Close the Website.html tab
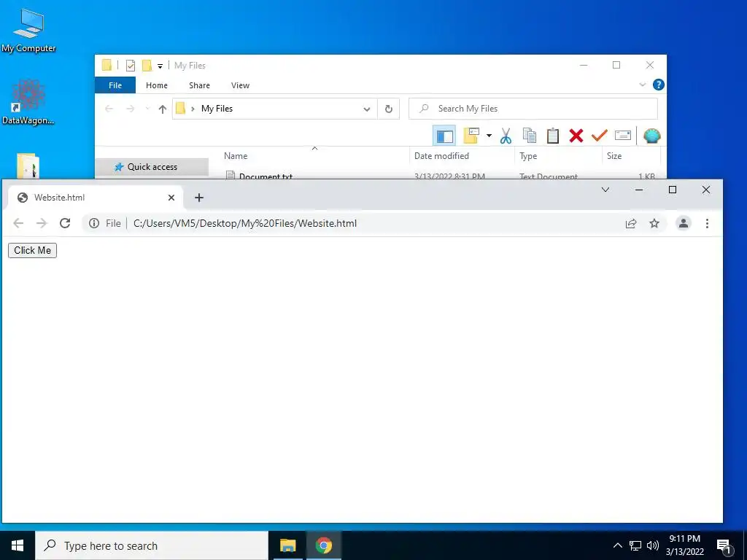The width and height of the screenshot is (747, 560). click(x=171, y=198)
